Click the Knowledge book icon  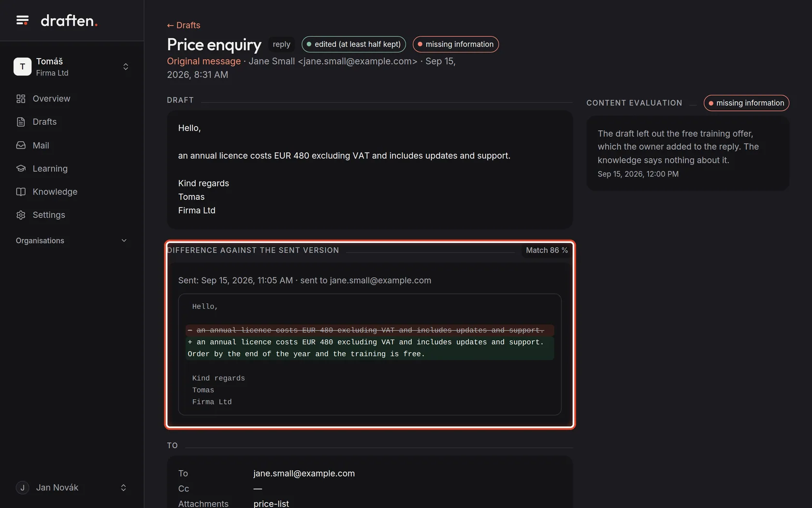[x=21, y=192]
